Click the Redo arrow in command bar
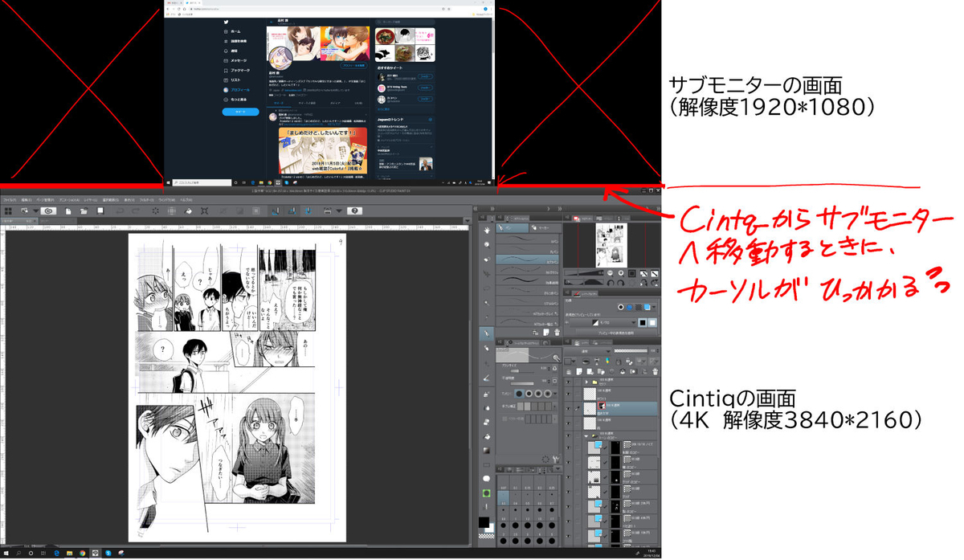 click(x=136, y=211)
